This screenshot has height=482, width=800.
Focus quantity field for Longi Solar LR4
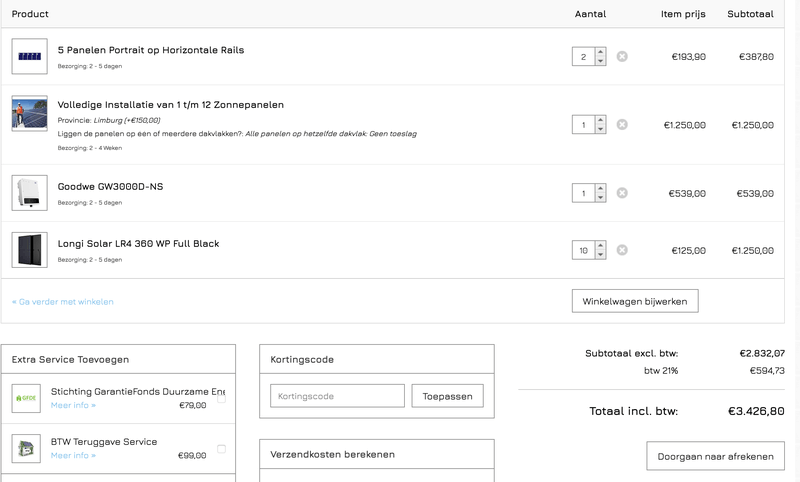coord(584,250)
